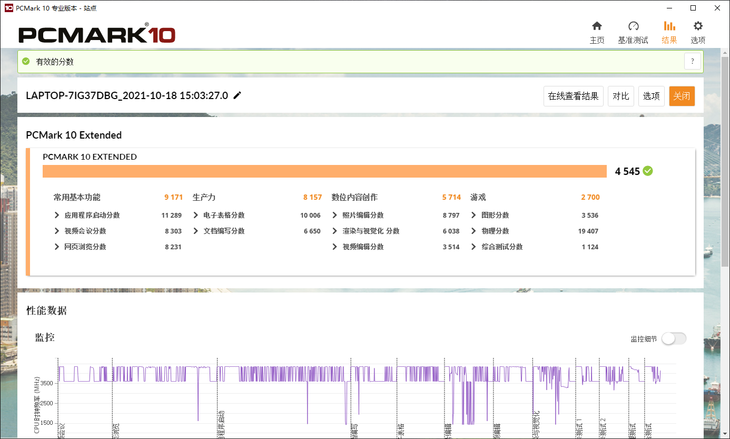
Task: Expand the 电子表格分数 row
Action: [x=196, y=215]
